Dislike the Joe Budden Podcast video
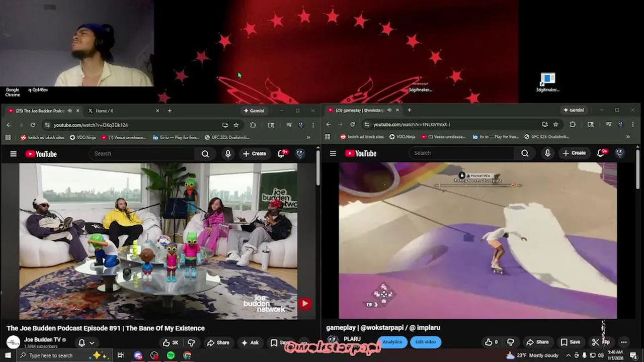The image size is (644, 362). click(191, 343)
